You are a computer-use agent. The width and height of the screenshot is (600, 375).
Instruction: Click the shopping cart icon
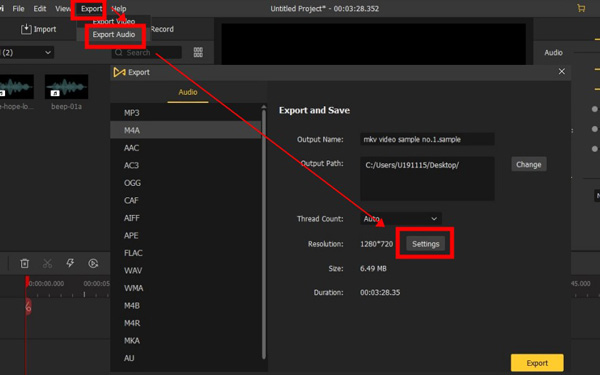coord(581,8)
